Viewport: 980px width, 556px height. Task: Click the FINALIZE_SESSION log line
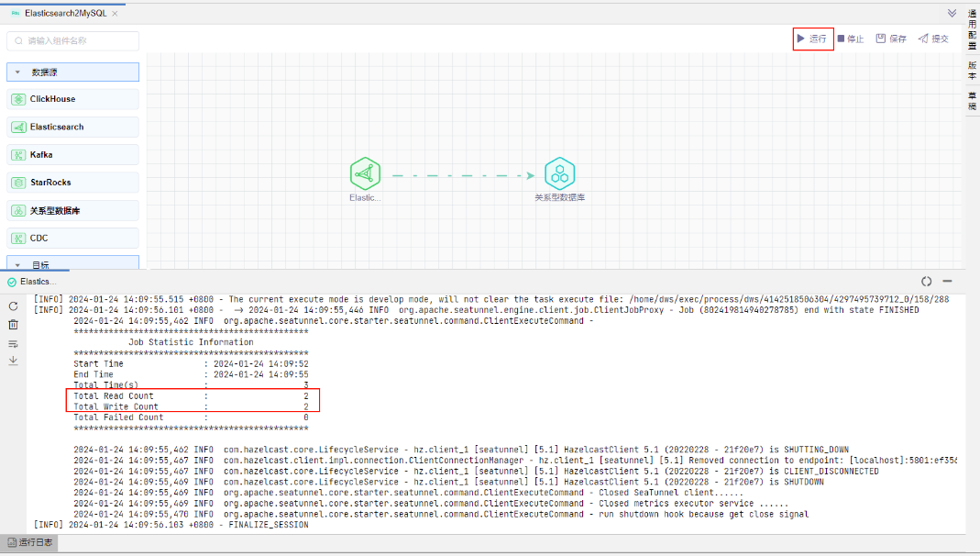171,525
